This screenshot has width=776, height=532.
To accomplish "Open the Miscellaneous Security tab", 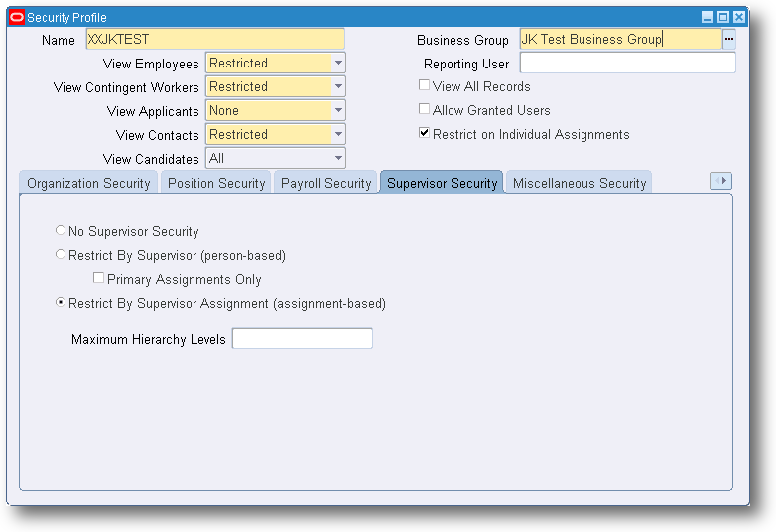I will coord(580,183).
